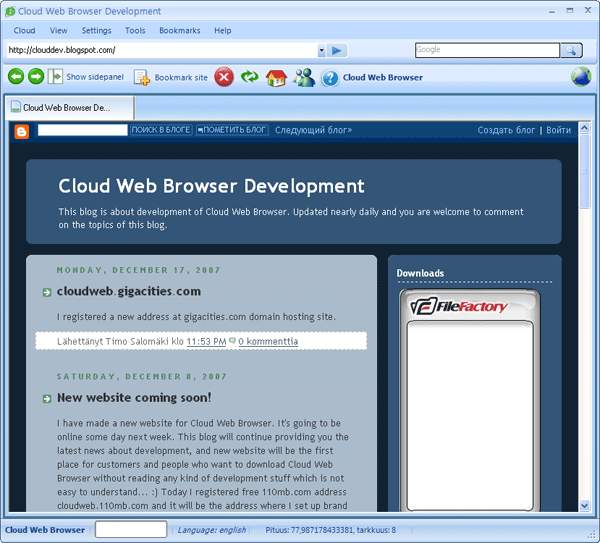Viewport: 600px width, 543px height.
Task: Click the ПОИСК В БЛОГЕ button
Action: point(161,130)
